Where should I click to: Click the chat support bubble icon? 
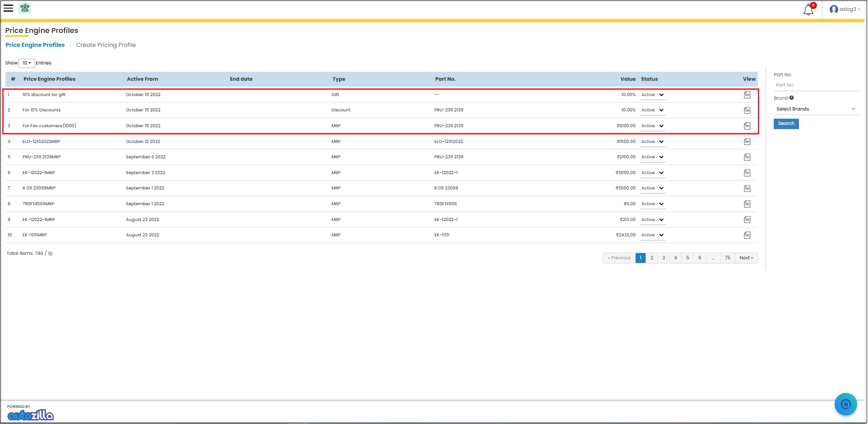(845, 404)
